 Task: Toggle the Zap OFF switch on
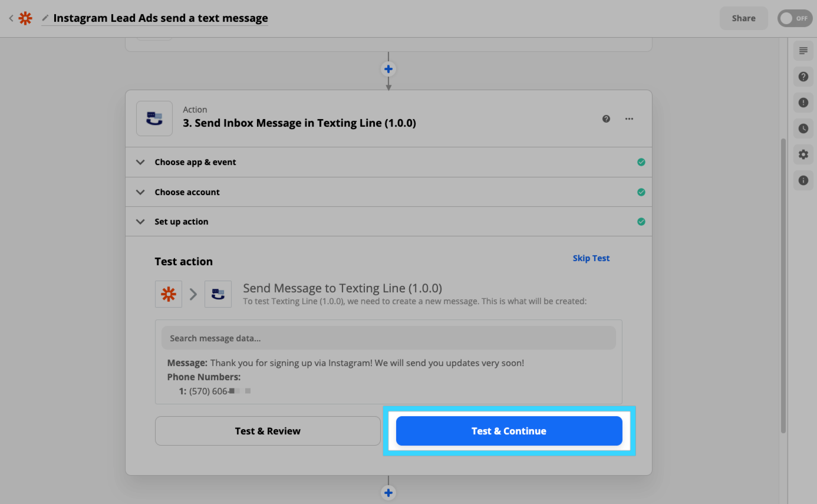pyautogui.click(x=795, y=18)
